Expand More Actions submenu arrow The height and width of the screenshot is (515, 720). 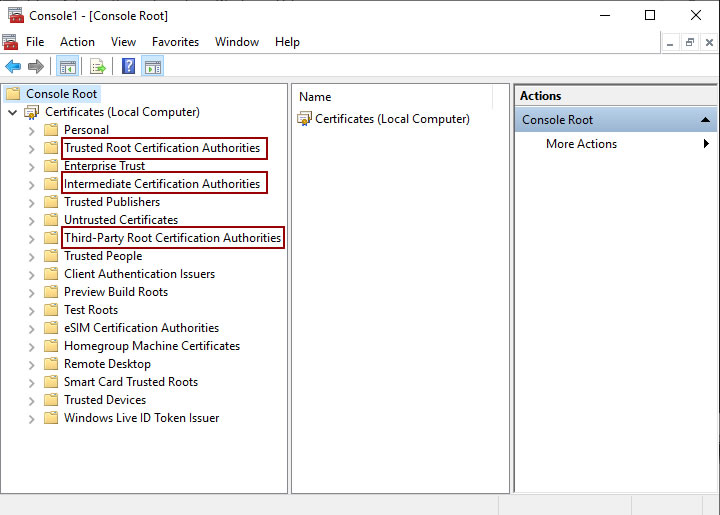click(706, 144)
